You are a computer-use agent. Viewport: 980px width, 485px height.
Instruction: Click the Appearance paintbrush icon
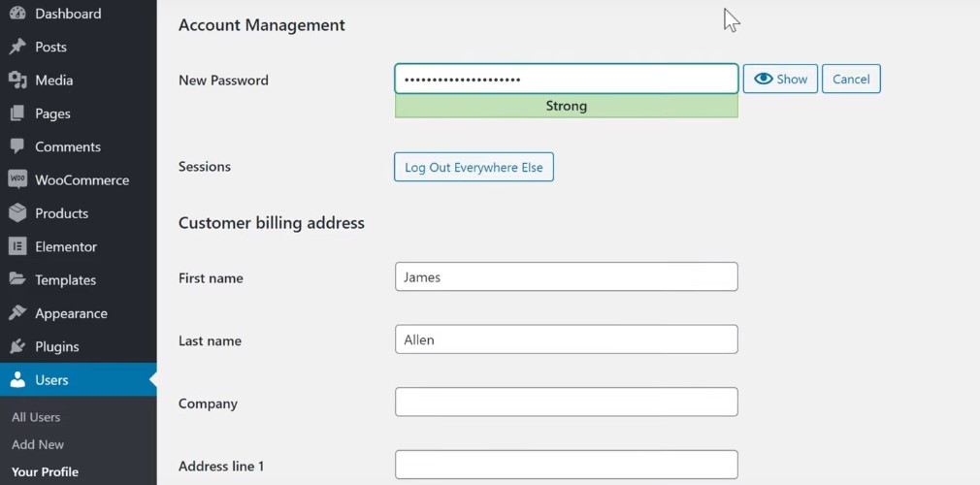[x=17, y=313]
